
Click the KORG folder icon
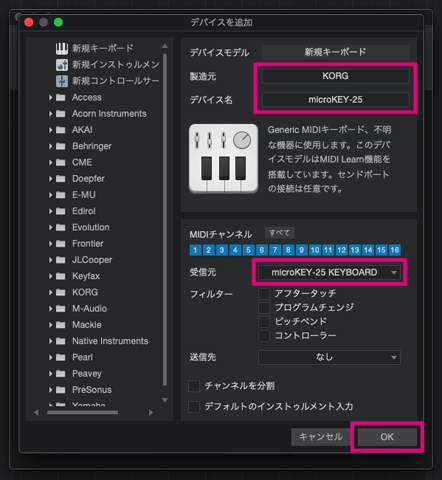tap(60, 292)
